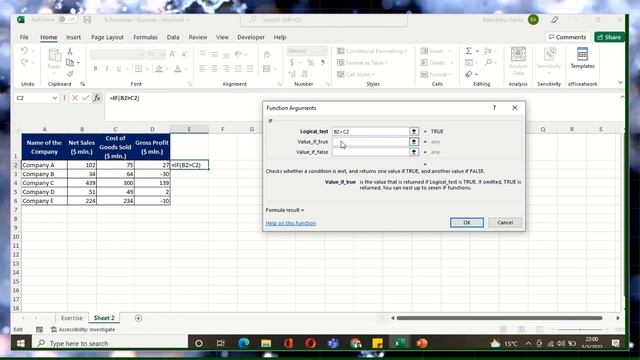Expand the Conditional Formatting menu
Image resolution: width=640 pixels, height=360 pixels.
[x=372, y=51]
